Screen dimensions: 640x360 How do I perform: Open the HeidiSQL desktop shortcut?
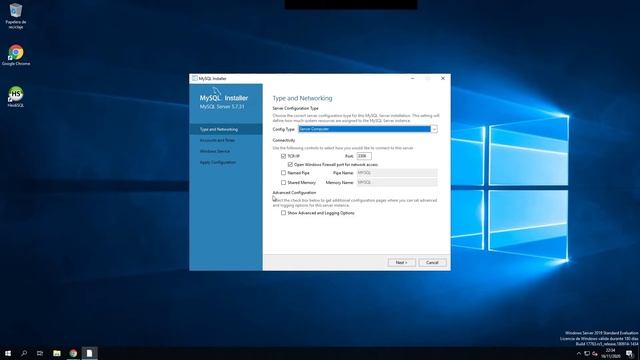pos(16,97)
